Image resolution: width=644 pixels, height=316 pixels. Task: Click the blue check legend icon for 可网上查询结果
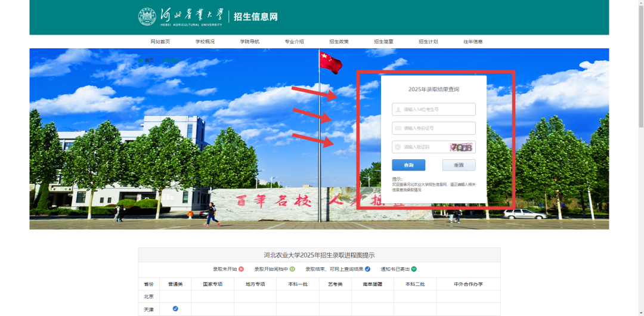tap(367, 269)
